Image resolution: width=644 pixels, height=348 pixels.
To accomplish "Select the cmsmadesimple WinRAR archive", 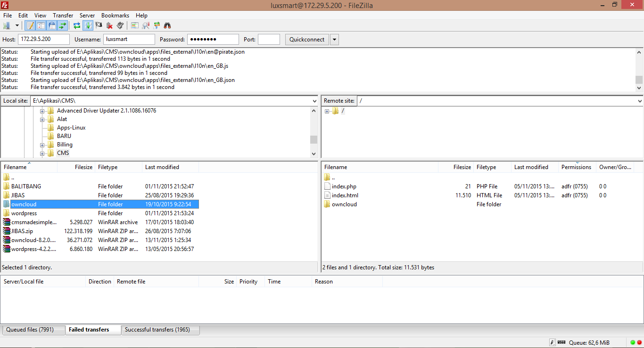I will [33, 222].
